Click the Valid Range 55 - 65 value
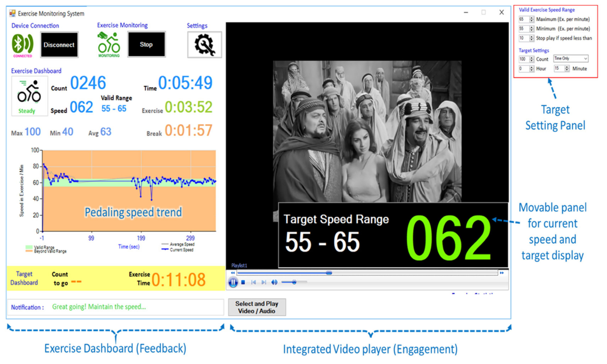This screenshot has height=364, width=607. (x=114, y=108)
